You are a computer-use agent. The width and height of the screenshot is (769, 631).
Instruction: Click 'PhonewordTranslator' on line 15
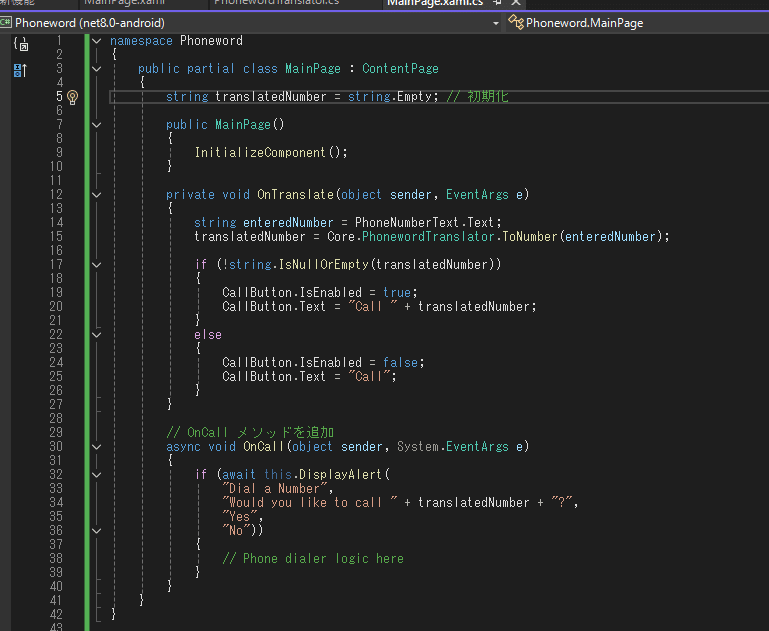(x=428, y=237)
